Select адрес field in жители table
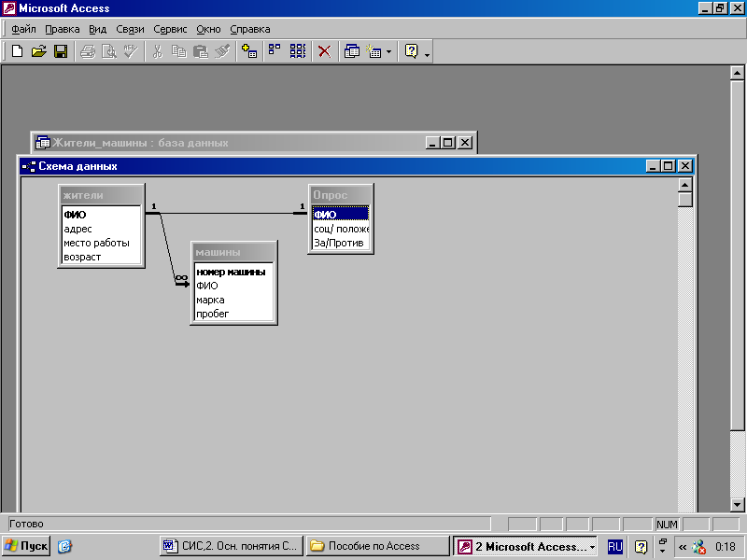The height and width of the screenshot is (560, 747). tap(101, 229)
